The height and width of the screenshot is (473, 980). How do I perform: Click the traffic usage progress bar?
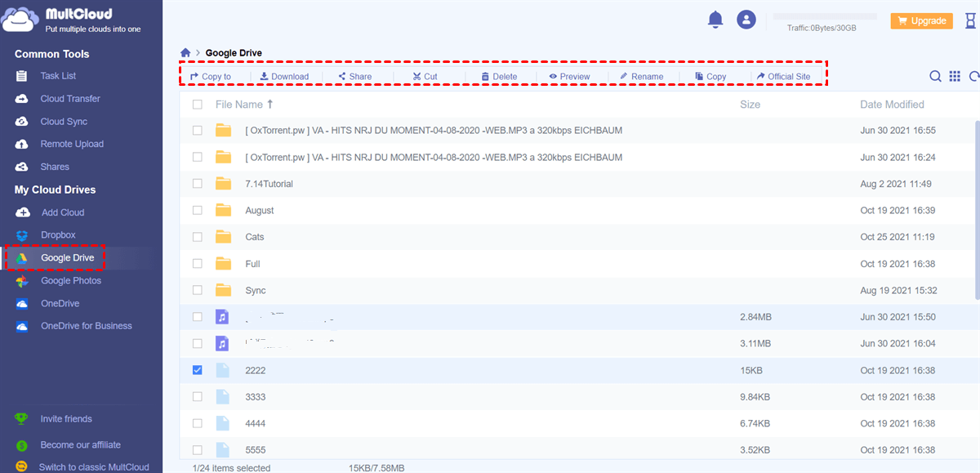pos(825,16)
